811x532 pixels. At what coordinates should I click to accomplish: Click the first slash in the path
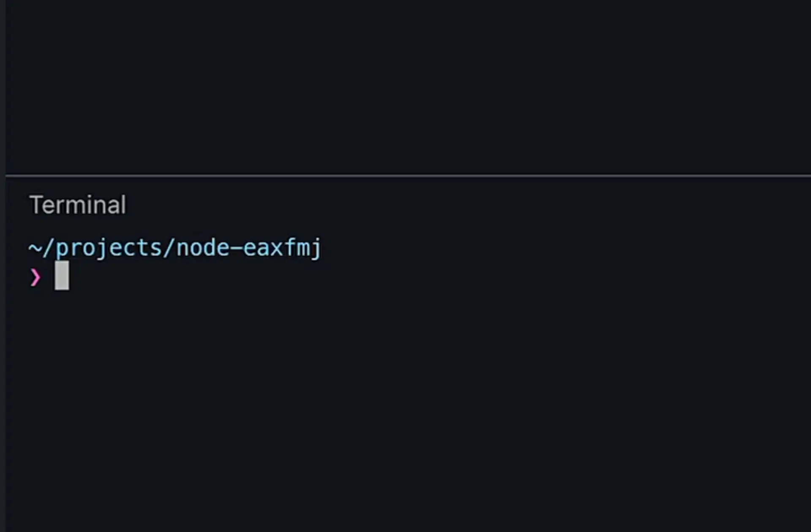(x=48, y=248)
